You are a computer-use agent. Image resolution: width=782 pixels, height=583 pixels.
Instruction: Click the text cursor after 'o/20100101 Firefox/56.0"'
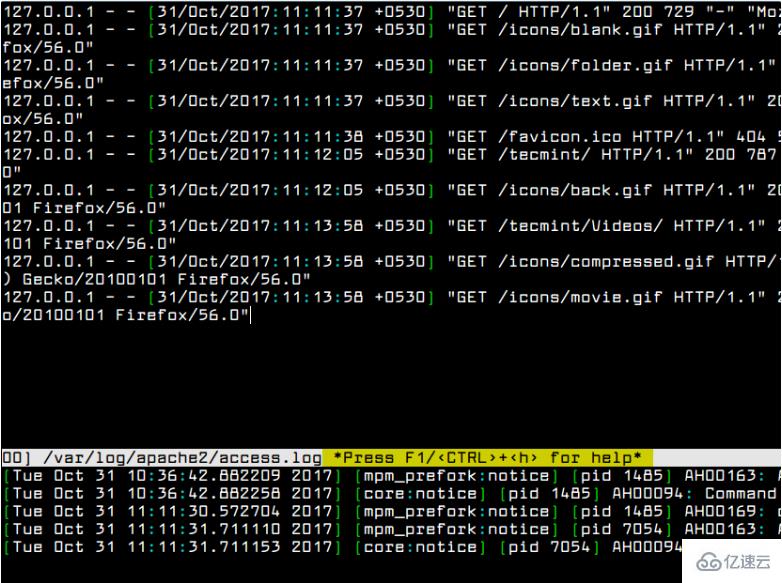pyautogui.click(x=250, y=315)
